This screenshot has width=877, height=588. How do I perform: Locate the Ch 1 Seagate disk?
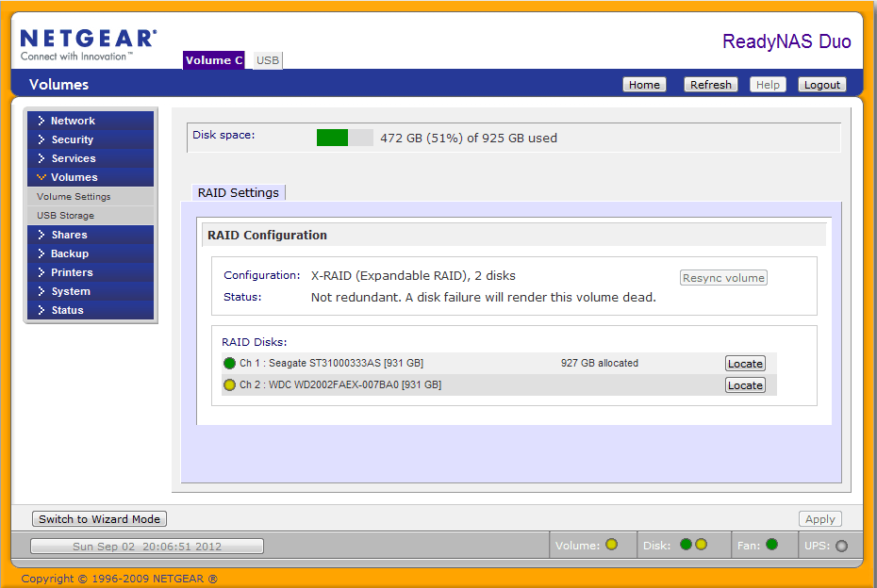745,364
